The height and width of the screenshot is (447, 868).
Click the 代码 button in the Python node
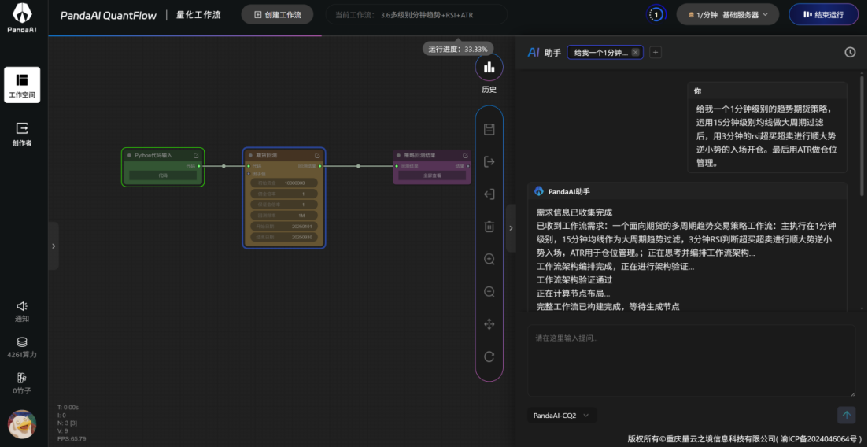pyautogui.click(x=163, y=175)
